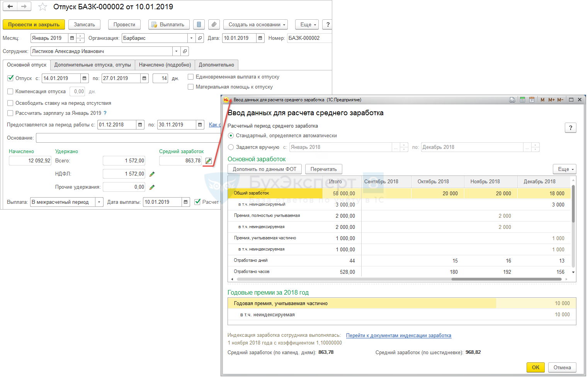Open calendar for work period start 01.12.2018

(x=140, y=125)
